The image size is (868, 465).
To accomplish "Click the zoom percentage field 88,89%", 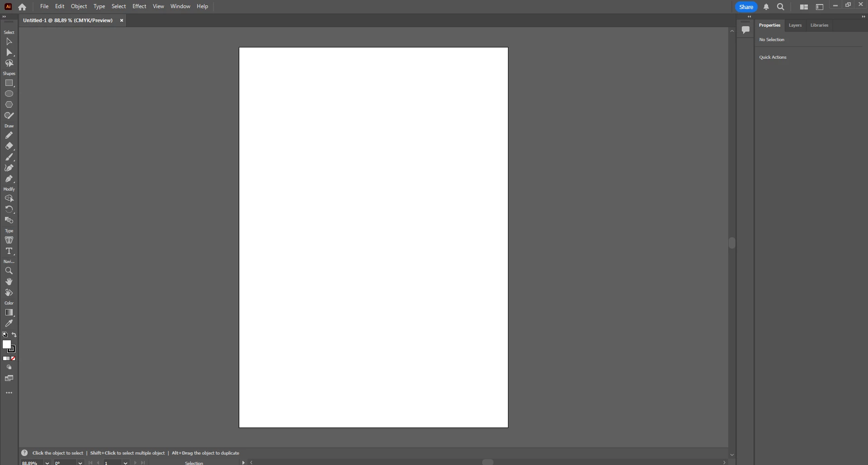I will click(x=32, y=463).
